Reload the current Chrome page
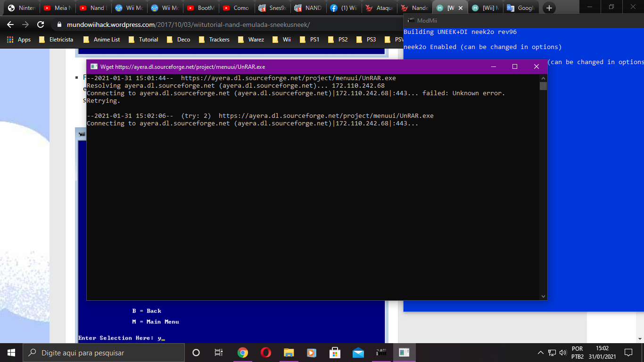Viewport: 644px width, 362px height. point(41,25)
